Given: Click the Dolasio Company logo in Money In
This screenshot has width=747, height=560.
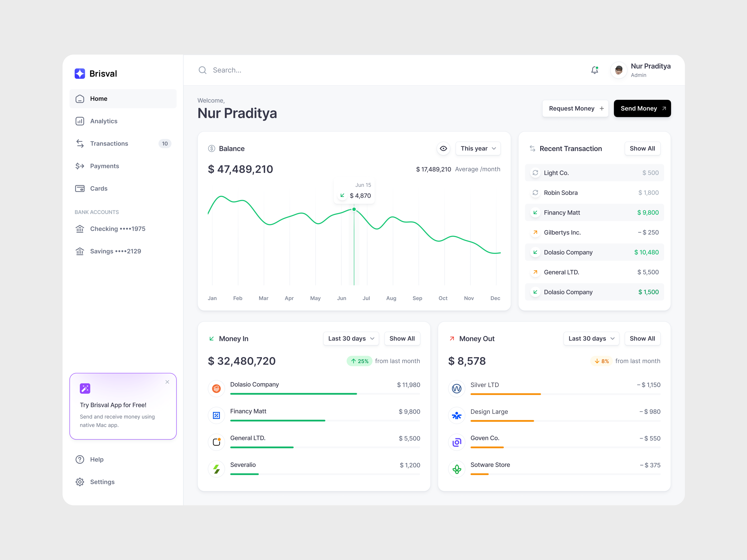Looking at the screenshot, I should click(216, 388).
